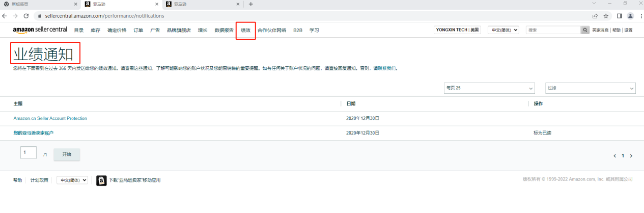Image resolution: width=644 pixels, height=213 pixels.
Task: Open the 确定价格 menu
Action: point(117,30)
